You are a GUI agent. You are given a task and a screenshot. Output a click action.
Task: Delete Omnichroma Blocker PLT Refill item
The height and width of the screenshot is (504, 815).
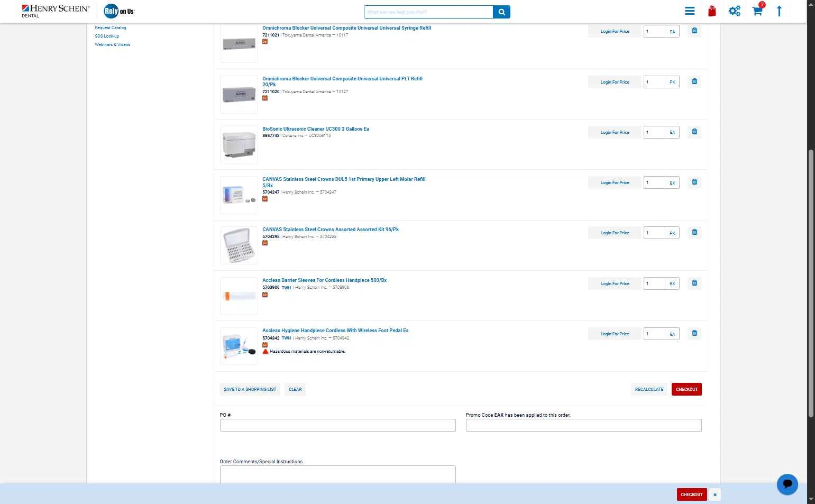(x=694, y=81)
